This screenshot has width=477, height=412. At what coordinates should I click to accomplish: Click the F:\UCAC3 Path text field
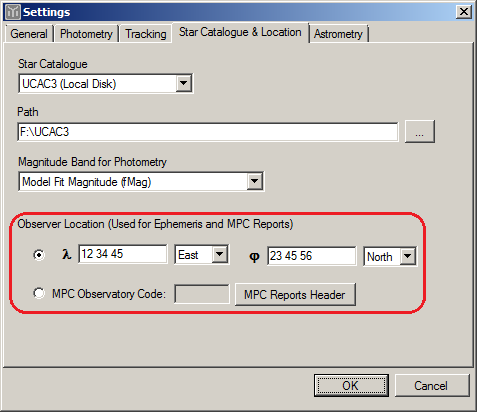(208, 132)
